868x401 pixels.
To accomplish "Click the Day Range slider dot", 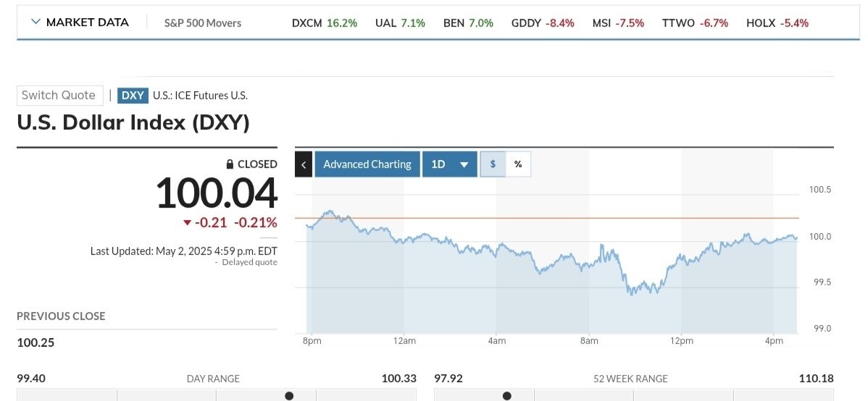I will [x=289, y=396].
